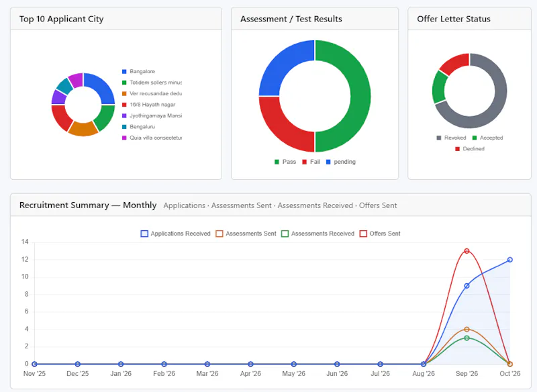Toggle the Accepted legend item

coord(488,138)
